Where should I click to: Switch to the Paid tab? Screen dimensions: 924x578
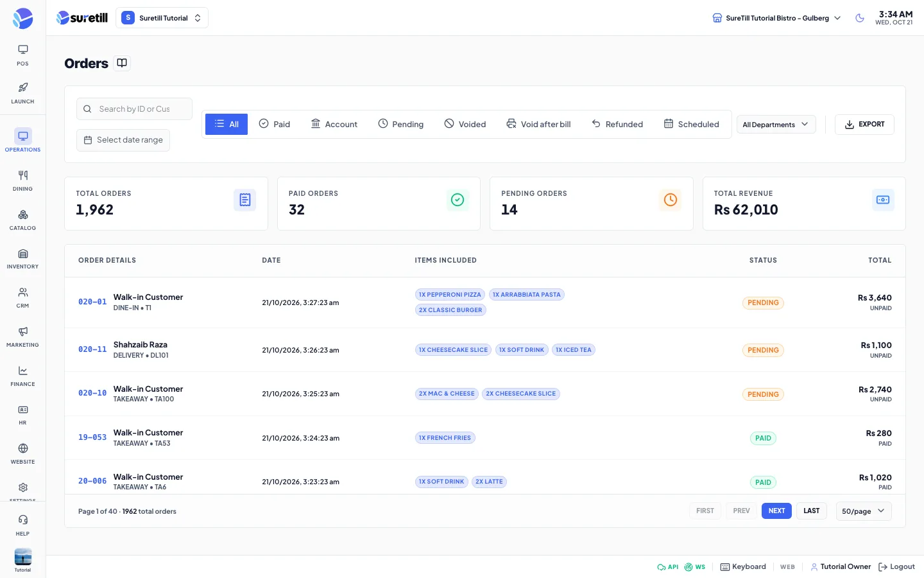click(275, 124)
